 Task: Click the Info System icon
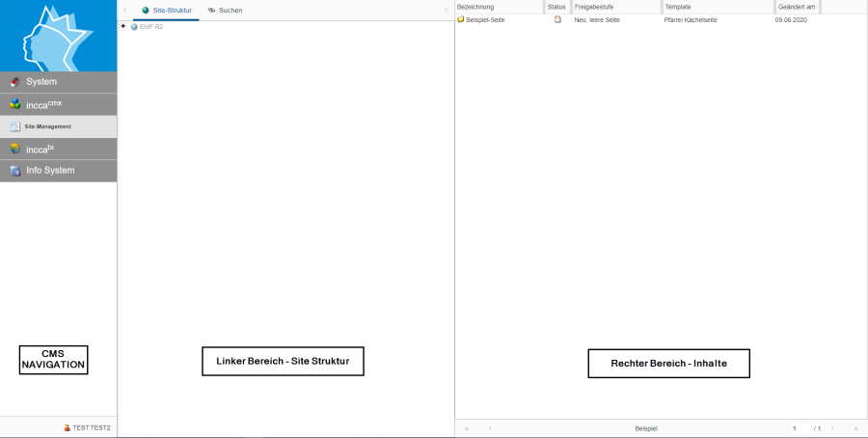pyautogui.click(x=14, y=171)
